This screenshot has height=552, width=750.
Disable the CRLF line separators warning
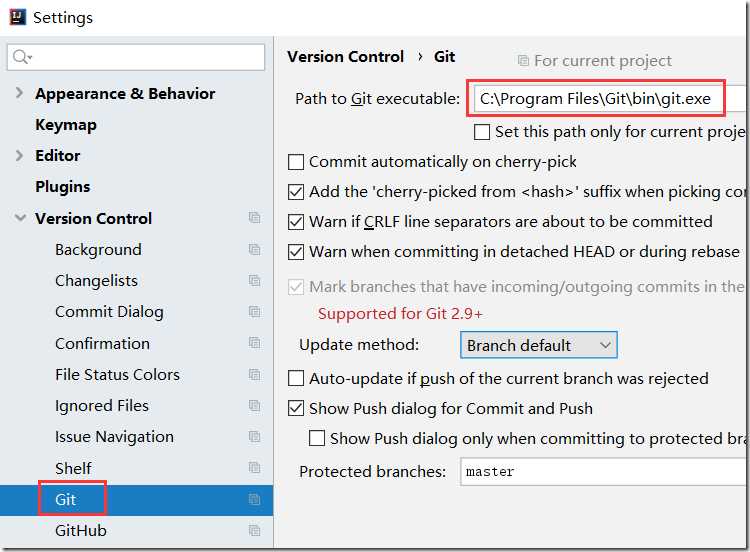296,222
